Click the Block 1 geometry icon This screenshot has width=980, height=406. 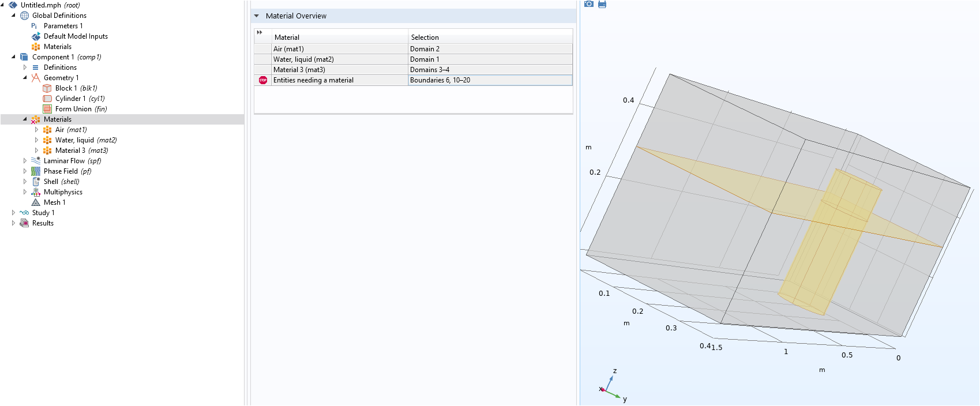[47, 88]
